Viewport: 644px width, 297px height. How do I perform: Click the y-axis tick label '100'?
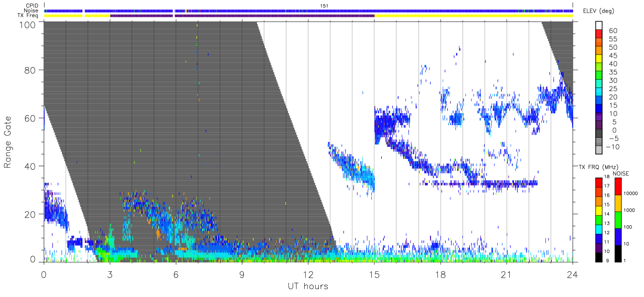27,25
